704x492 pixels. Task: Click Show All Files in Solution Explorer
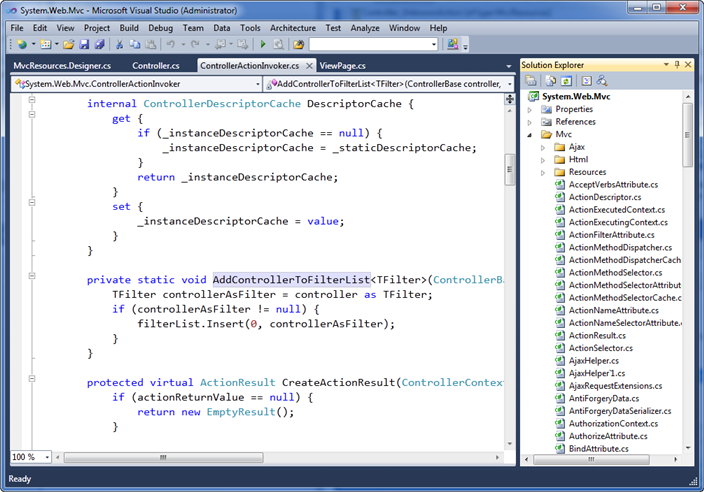pos(550,81)
